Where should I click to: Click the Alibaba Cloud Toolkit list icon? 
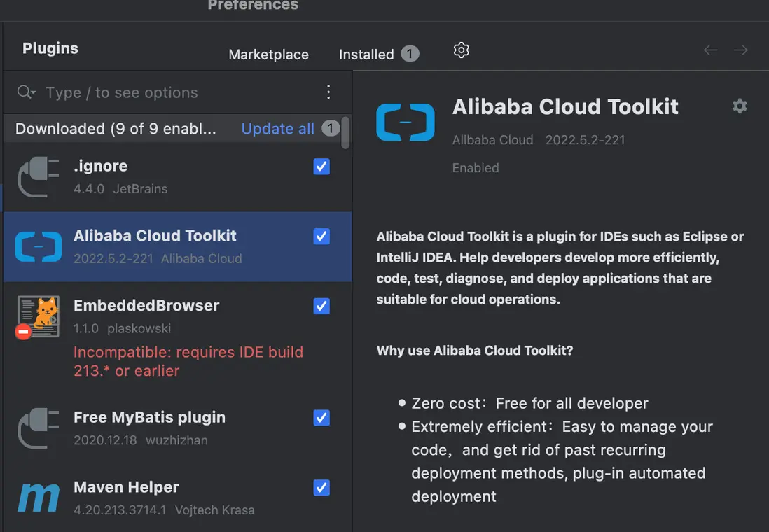39,246
